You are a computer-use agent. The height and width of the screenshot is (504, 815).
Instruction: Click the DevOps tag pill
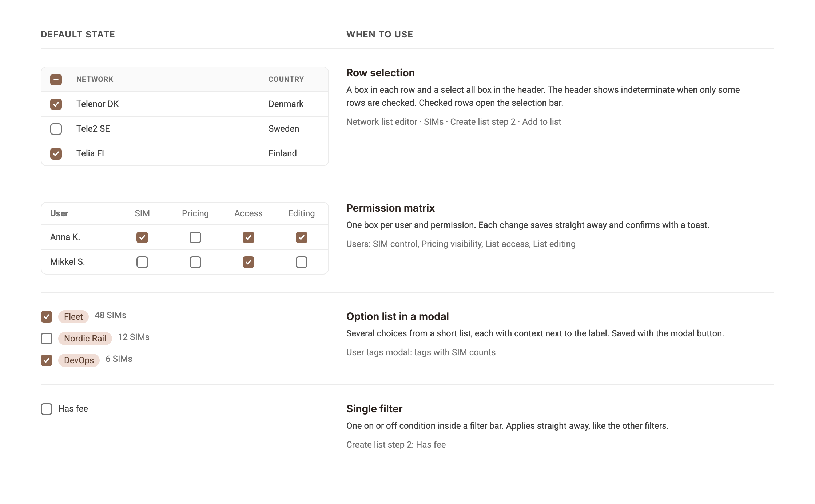pos(79,360)
